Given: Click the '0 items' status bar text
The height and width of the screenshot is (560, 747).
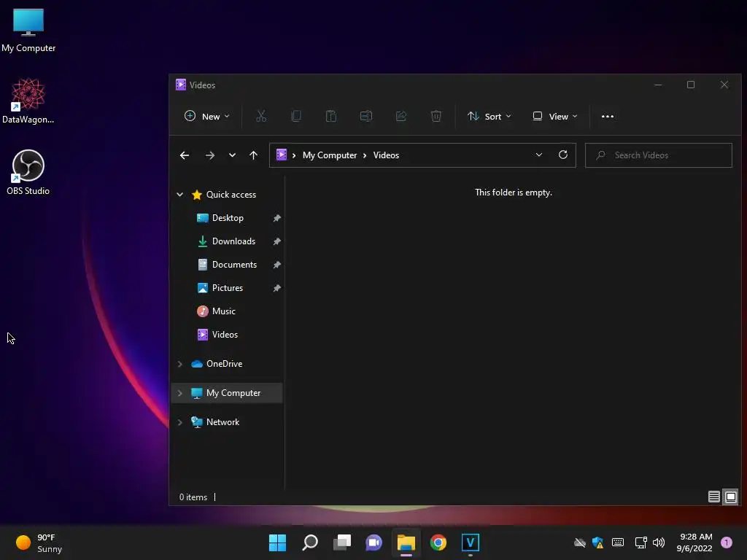Looking at the screenshot, I should coord(193,497).
